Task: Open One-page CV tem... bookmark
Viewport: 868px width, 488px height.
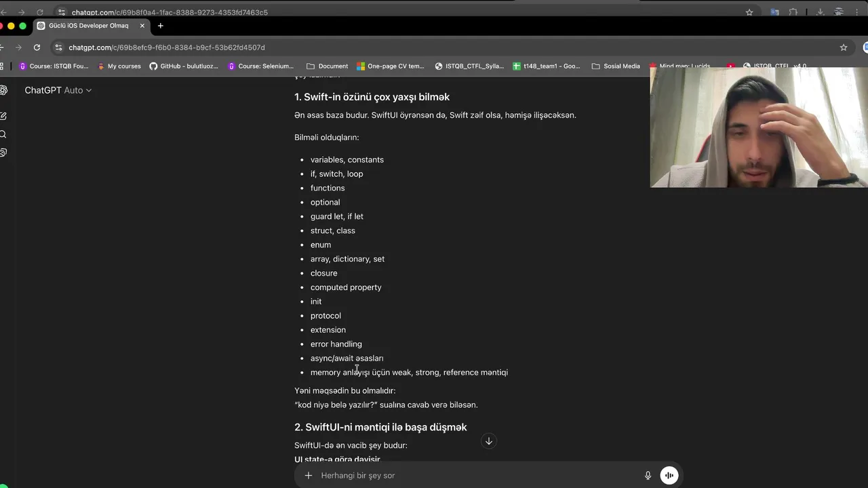Action: click(x=391, y=66)
